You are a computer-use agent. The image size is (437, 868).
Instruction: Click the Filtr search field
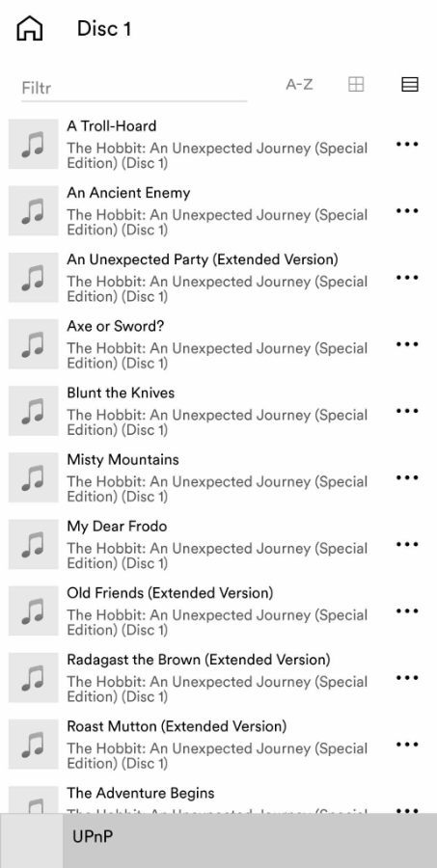(133, 88)
